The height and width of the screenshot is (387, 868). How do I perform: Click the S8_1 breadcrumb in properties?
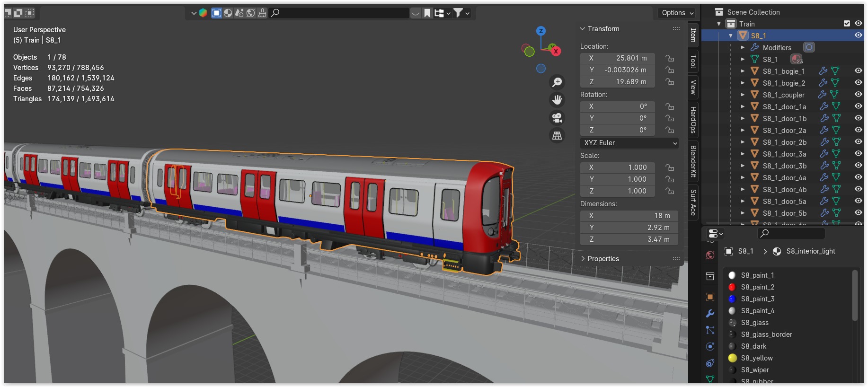(x=745, y=251)
